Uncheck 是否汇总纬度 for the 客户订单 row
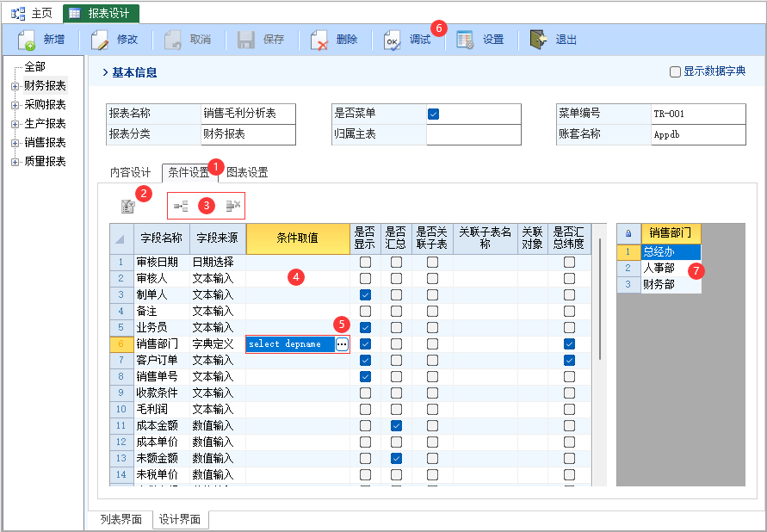The width and height of the screenshot is (767, 532). pyautogui.click(x=569, y=361)
